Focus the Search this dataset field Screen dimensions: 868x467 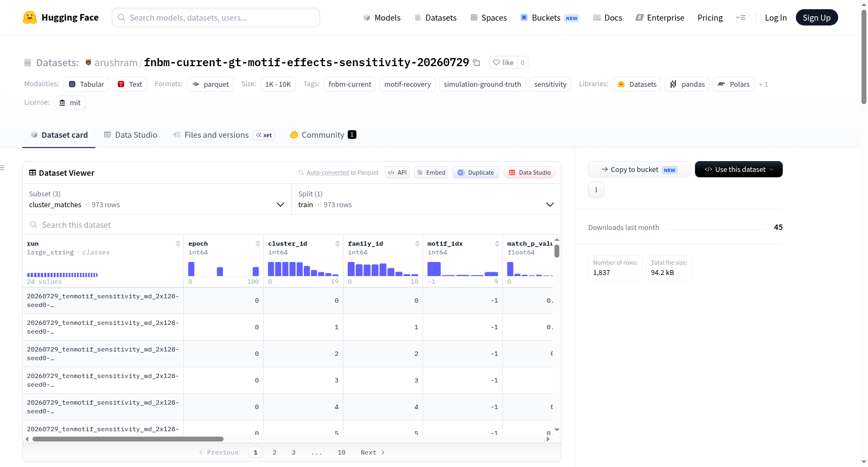click(x=292, y=225)
